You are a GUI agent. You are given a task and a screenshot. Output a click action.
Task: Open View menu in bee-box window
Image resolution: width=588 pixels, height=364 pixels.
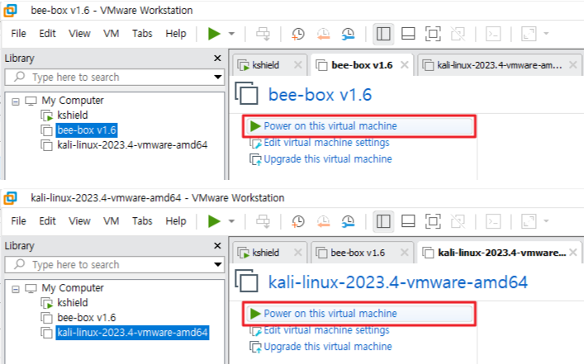pyautogui.click(x=79, y=33)
